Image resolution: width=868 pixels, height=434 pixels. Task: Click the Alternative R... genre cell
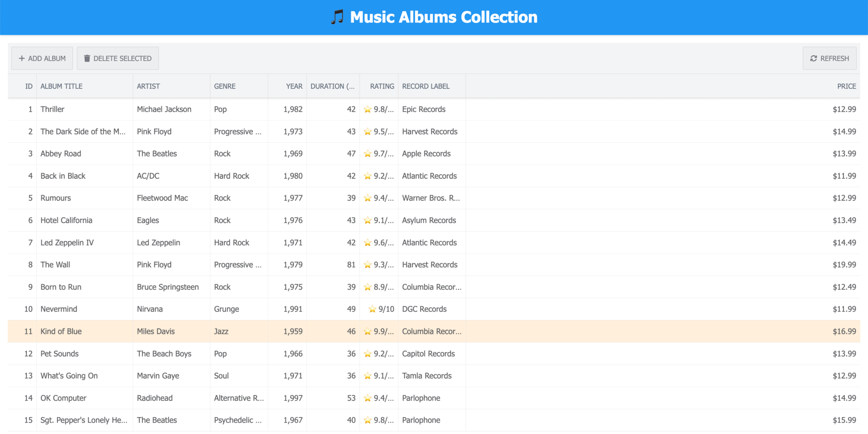239,398
